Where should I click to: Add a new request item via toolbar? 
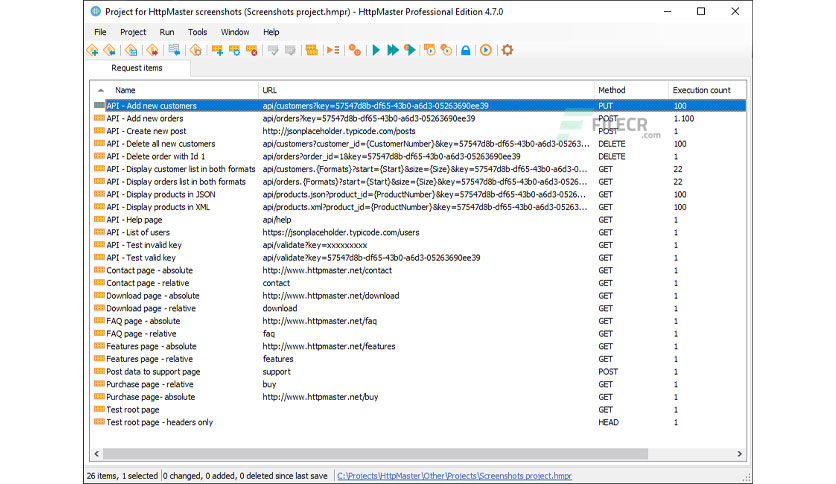tap(218, 50)
